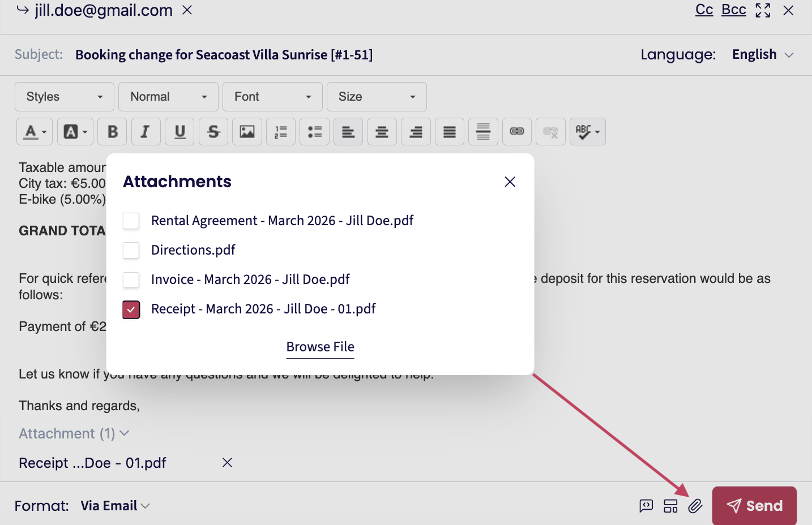Open the text color picker

35,132
